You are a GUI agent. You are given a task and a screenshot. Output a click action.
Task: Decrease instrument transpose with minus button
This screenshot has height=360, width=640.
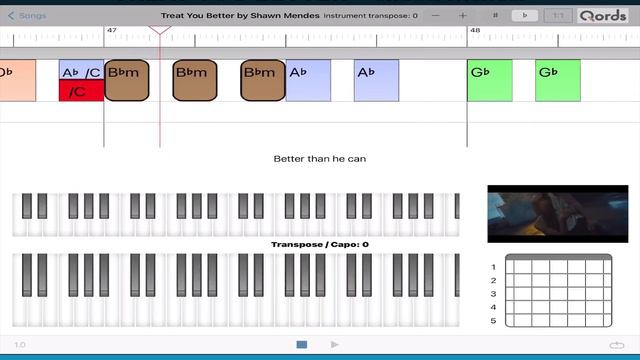[x=436, y=16]
